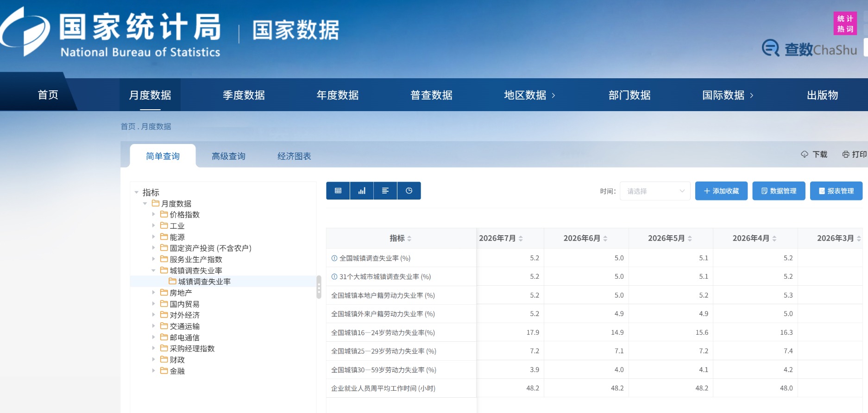Expand the 对外经济 tree node

tap(154, 315)
